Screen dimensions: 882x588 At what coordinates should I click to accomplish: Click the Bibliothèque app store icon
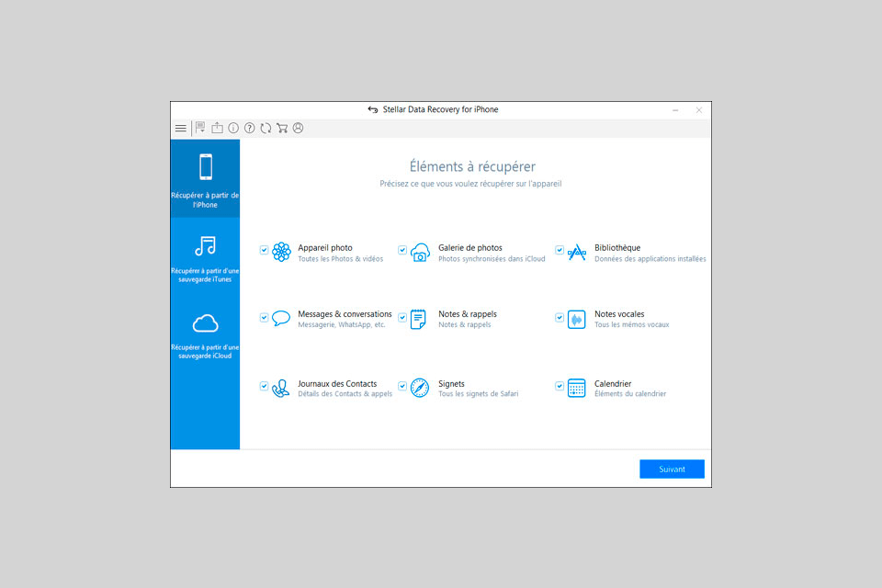pos(576,252)
